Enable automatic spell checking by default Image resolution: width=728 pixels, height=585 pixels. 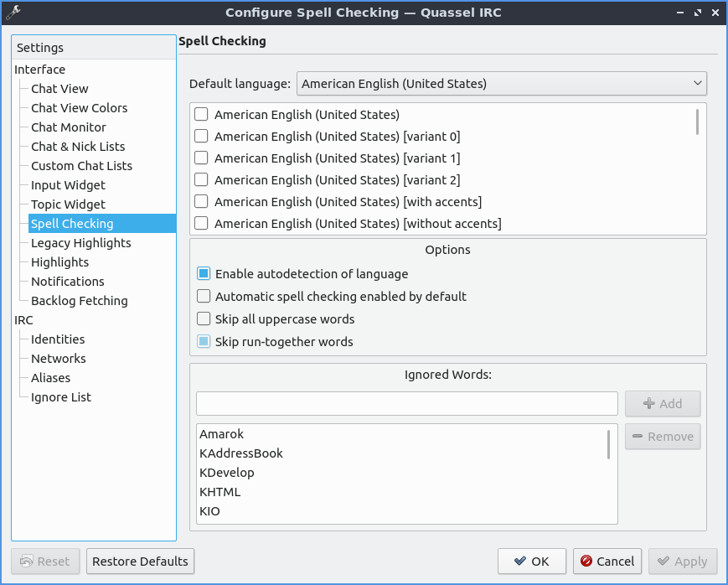point(204,297)
